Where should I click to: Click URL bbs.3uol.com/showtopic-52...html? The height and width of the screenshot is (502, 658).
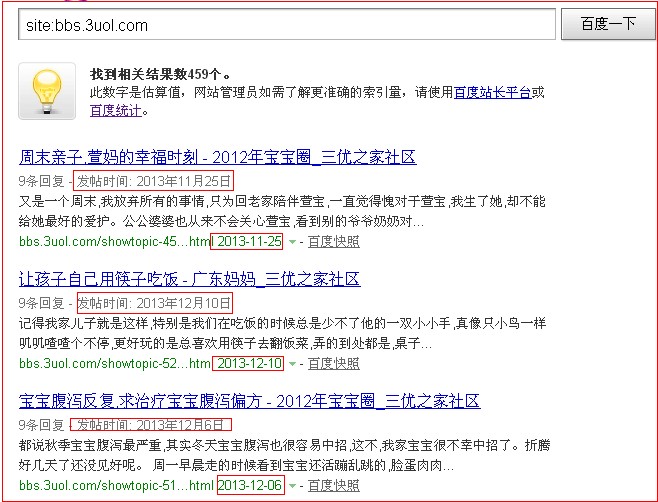click(115, 363)
